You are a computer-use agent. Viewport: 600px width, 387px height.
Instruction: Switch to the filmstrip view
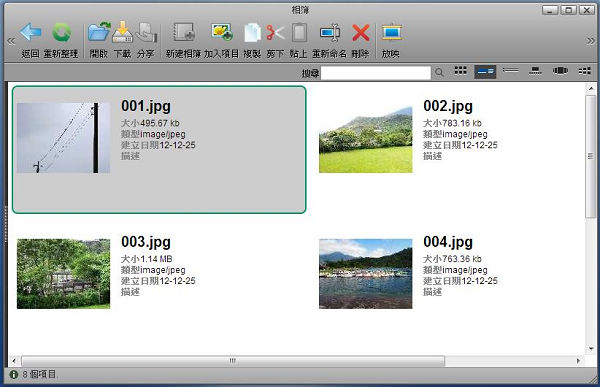(560, 71)
